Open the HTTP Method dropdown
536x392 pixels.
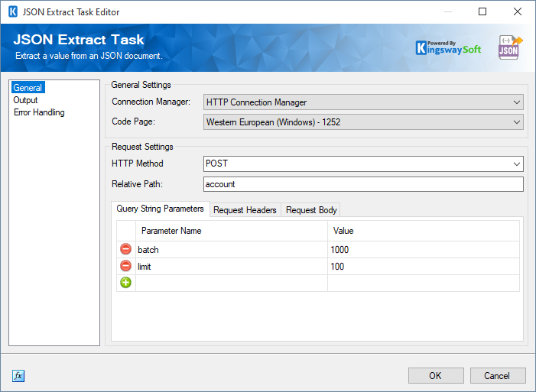(363, 164)
